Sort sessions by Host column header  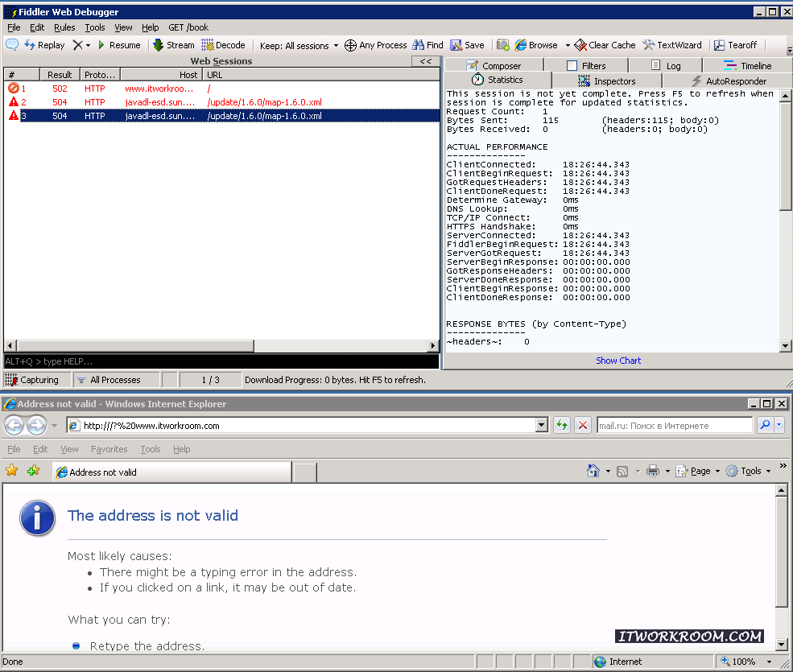[161, 75]
